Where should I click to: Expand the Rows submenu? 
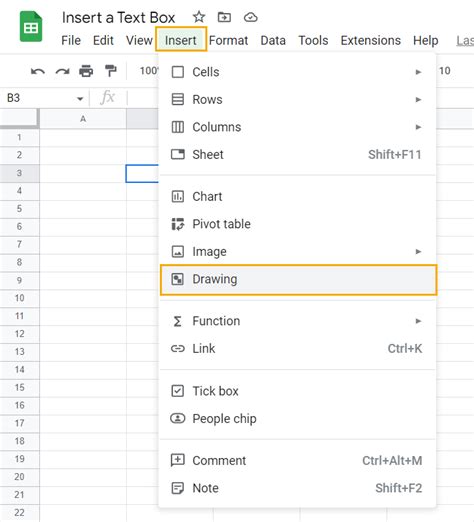coord(298,99)
